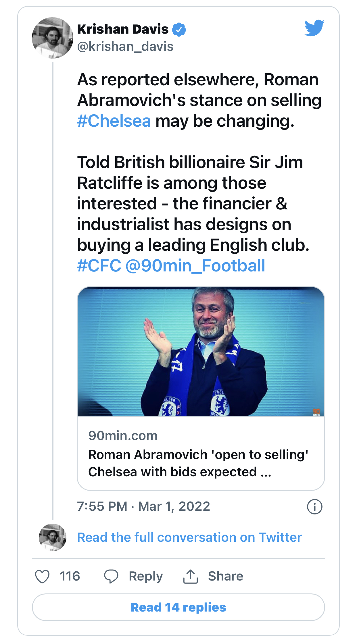Open the Abramovich article preview image

201,351
